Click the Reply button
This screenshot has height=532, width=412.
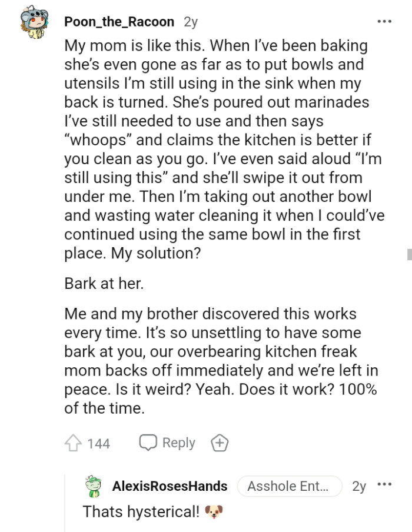click(180, 443)
